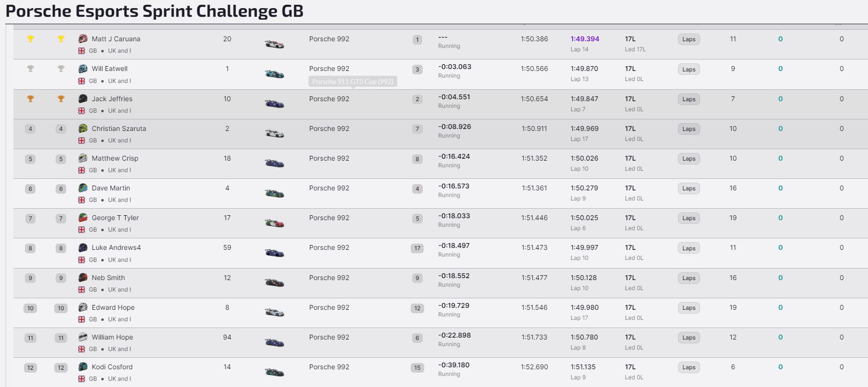Image resolution: width=868 pixels, height=387 pixels.
Task: Open Laps for Dave Martin
Action: tap(689, 188)
